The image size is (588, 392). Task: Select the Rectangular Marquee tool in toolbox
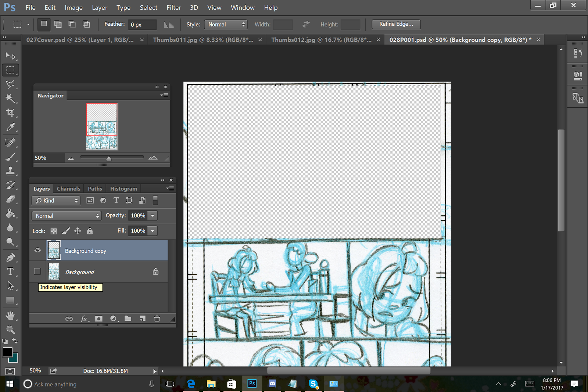pyautogui.click(x=10, y=70)
